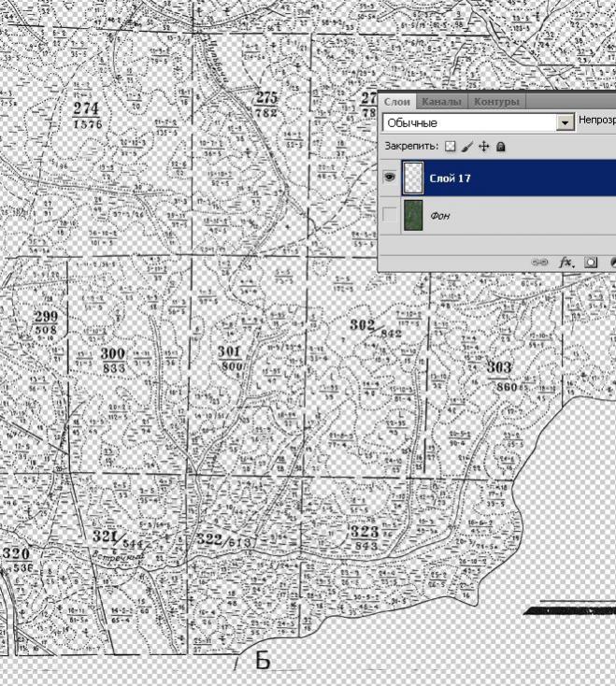
Task: Open the Контуры tab
Action: pyautogui.click(x=495, y=102)
